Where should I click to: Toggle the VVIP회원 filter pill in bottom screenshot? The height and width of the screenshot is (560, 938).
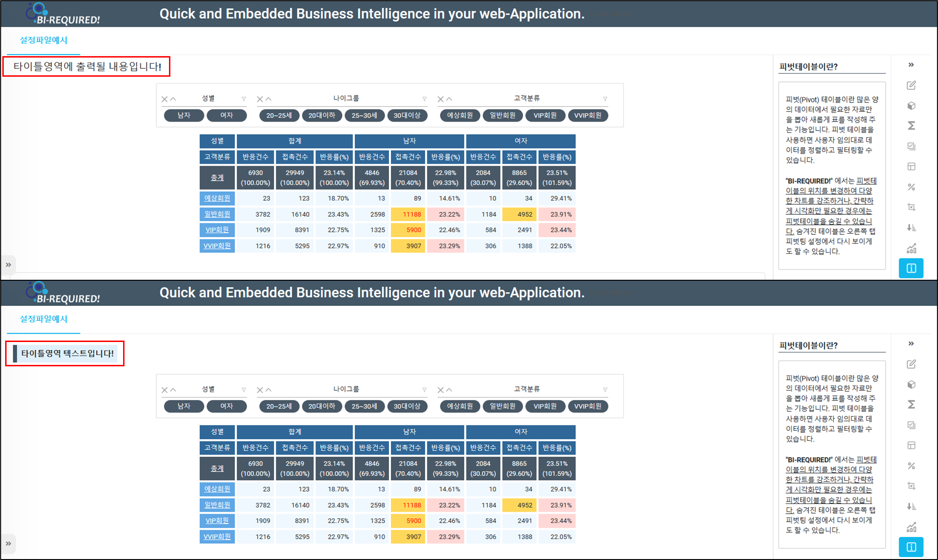(x=588, y=406)
